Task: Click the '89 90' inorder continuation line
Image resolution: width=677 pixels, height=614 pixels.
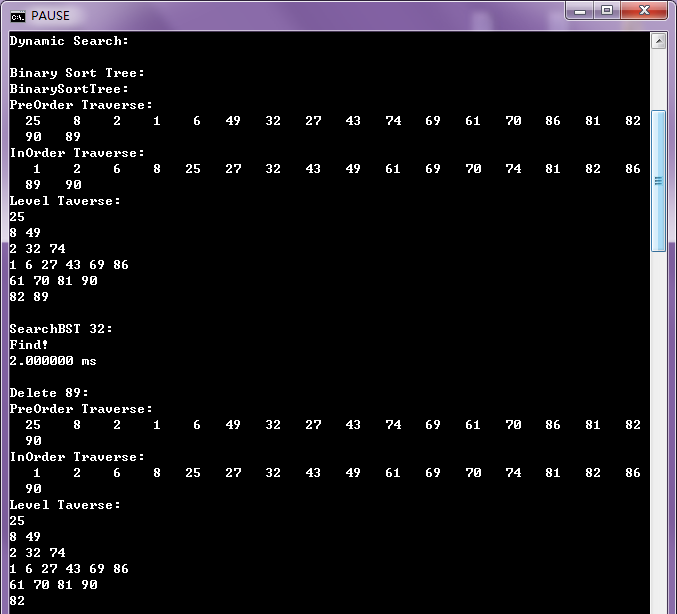Action: pyautogui.click(x=53, y=185)
